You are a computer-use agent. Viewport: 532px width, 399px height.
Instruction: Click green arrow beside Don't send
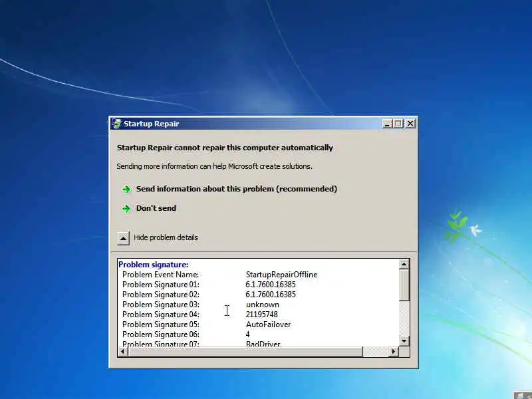coord(126,209)
